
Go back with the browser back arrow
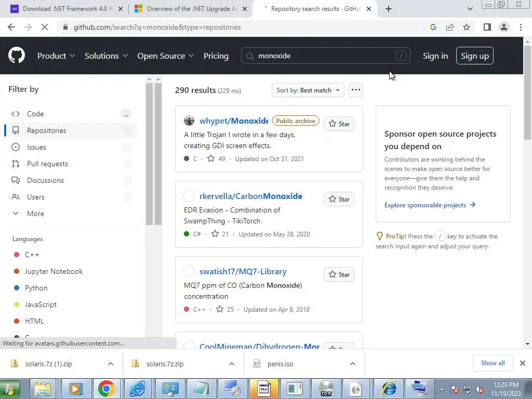[11, 27]
